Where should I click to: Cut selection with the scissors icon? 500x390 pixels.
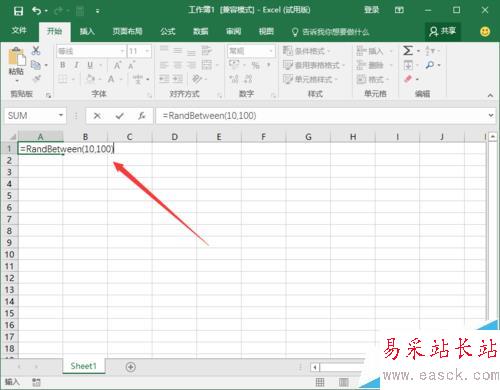click(36, 50)
